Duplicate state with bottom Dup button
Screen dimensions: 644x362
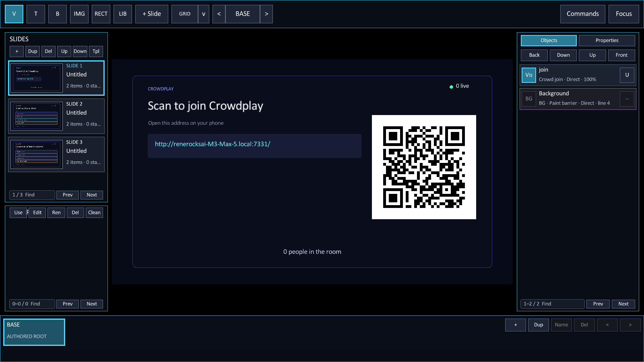tap(539, 325)
